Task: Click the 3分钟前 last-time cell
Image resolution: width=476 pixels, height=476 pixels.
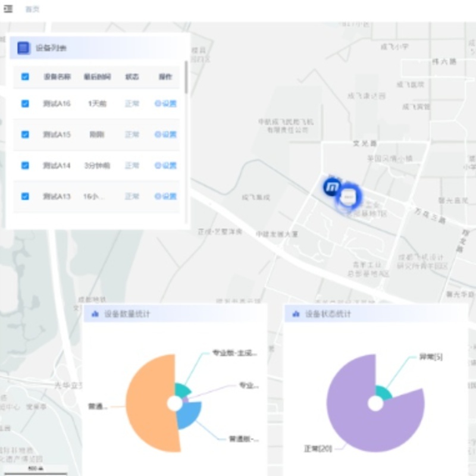Action: pos(97,165)
